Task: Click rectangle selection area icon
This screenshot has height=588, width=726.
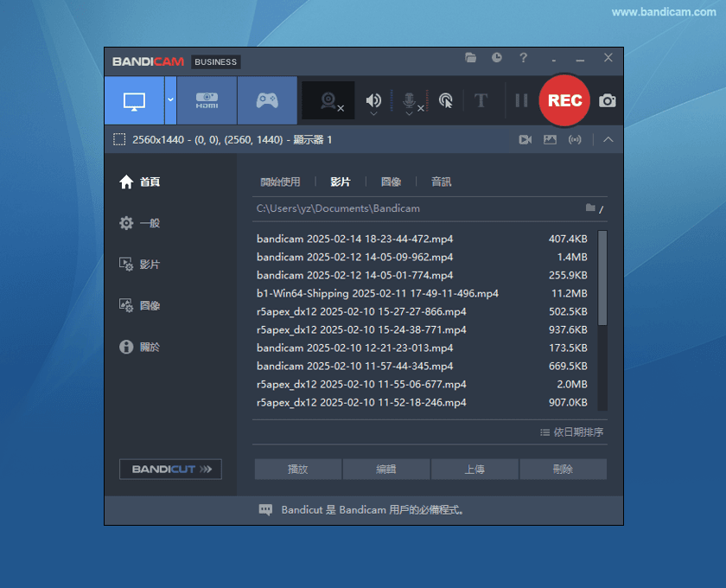Action: (119, 139)
